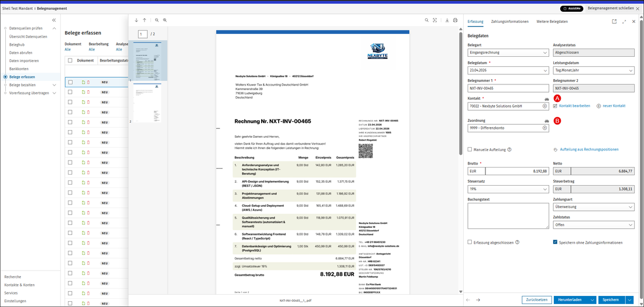Select the page 2 thumbnail
Screen dimensions: 644x307
click(147, 103)
